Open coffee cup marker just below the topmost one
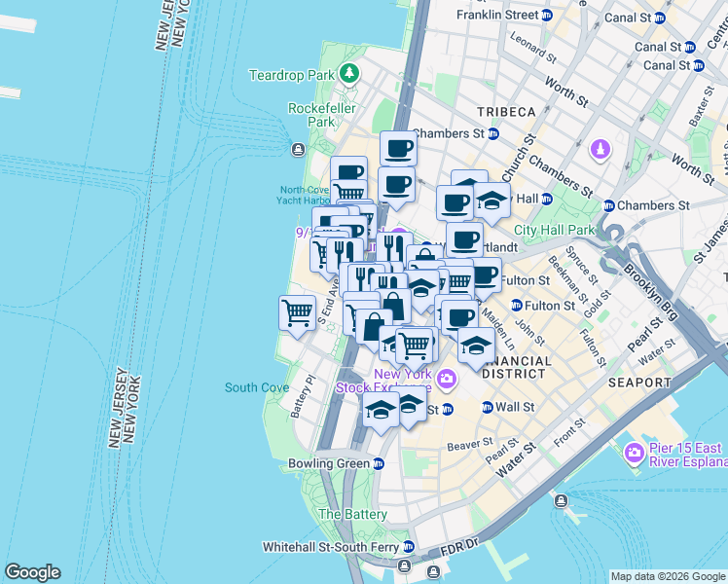The height and width of the screenshot is (584, 728). (396, 186)
